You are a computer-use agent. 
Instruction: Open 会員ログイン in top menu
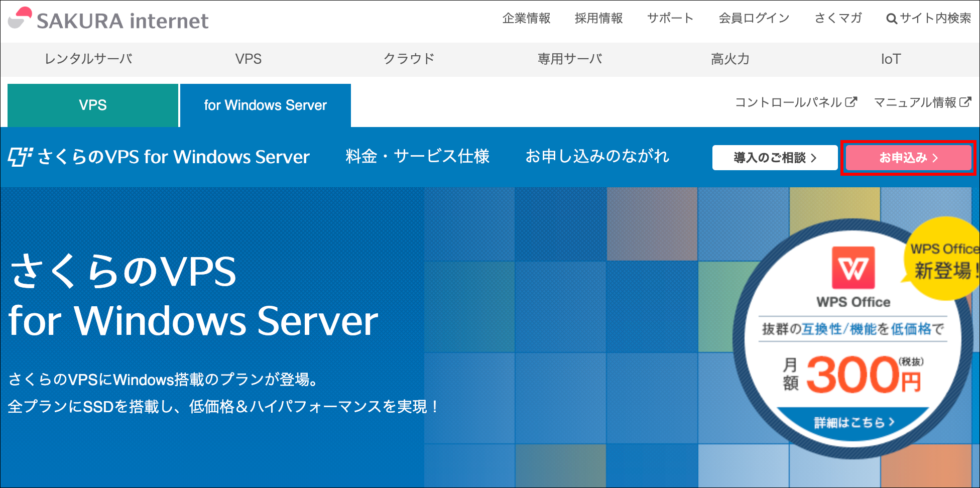[754, 19]
